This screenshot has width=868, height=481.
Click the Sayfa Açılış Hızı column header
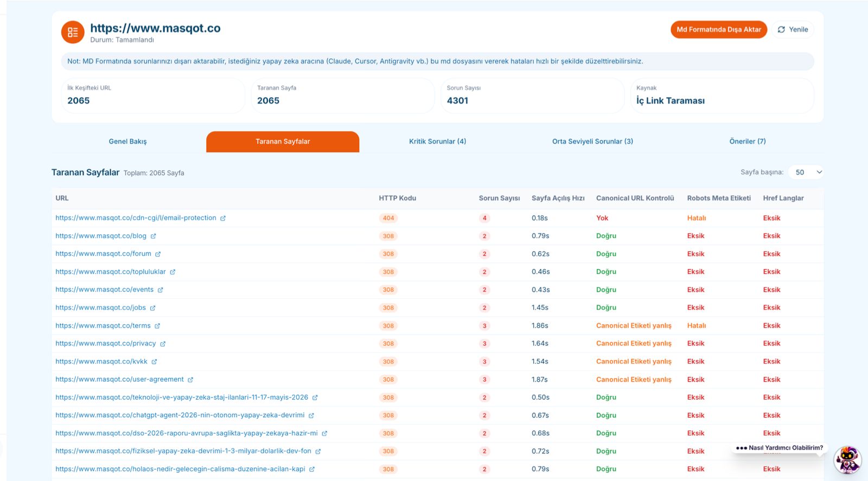coord(558,198)
